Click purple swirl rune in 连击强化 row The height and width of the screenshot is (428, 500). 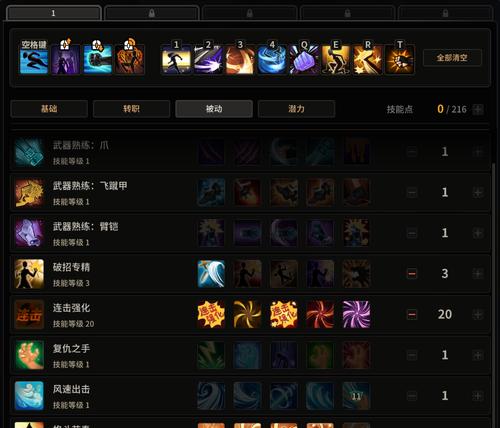coord(356,314)
